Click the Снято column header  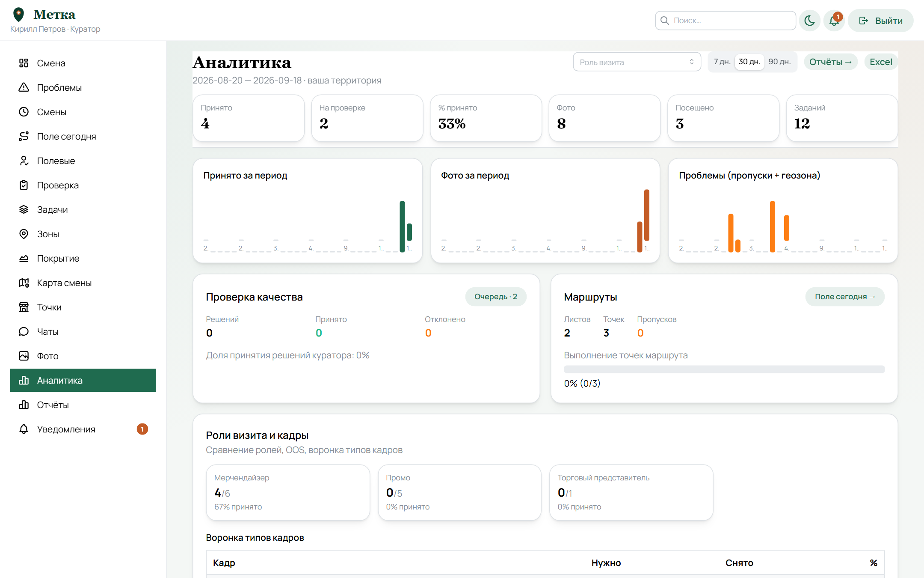point(739,563)
